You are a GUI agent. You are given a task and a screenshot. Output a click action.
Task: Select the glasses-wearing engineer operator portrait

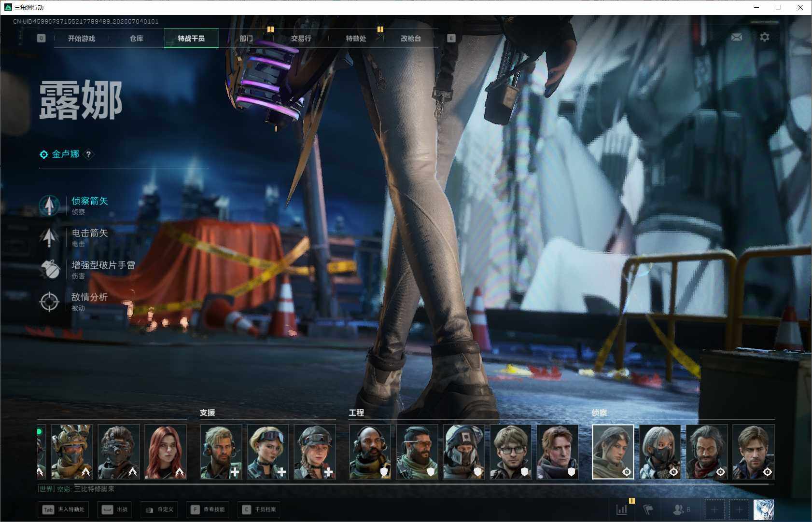pos(511,452)
